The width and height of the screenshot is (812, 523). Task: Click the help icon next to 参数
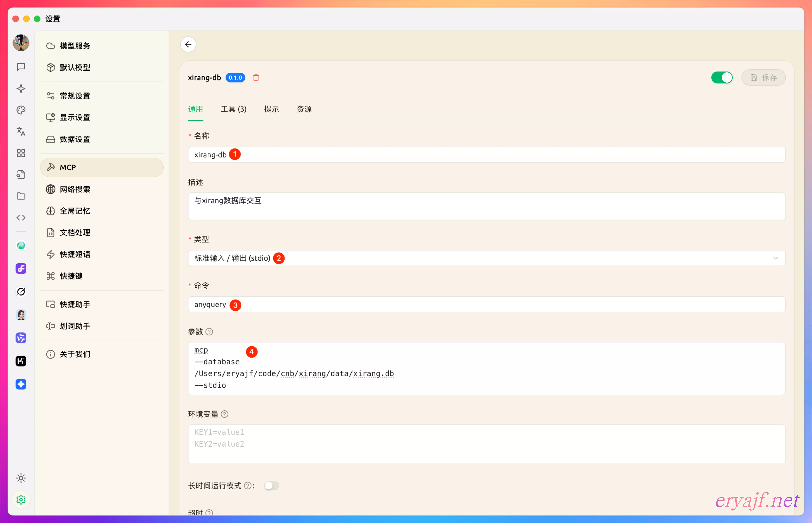(x=209, y=332)
